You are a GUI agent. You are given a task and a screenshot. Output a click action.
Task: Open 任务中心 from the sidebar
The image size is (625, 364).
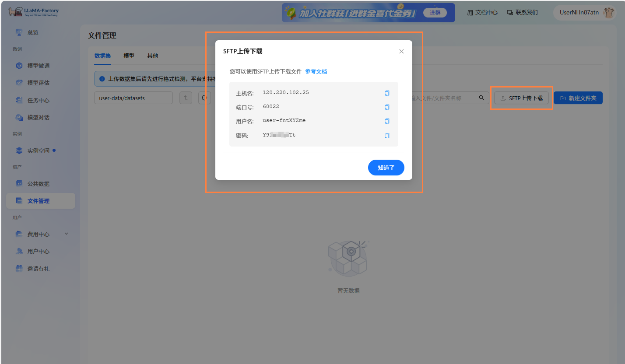coord(39,100)
